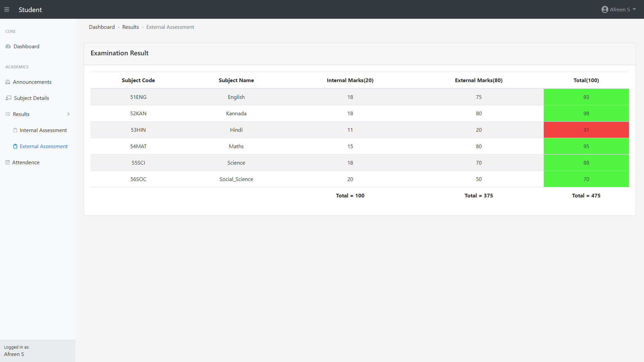Collapse the Results submenu chevron
Viewport: 644px width, 362px height.
click(68, 114)
